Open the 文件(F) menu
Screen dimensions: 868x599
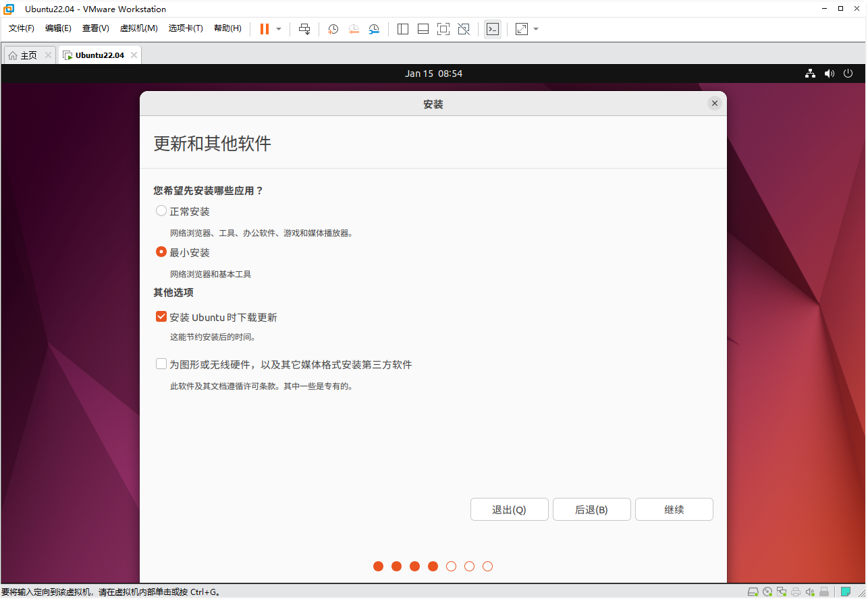point(22,28)
